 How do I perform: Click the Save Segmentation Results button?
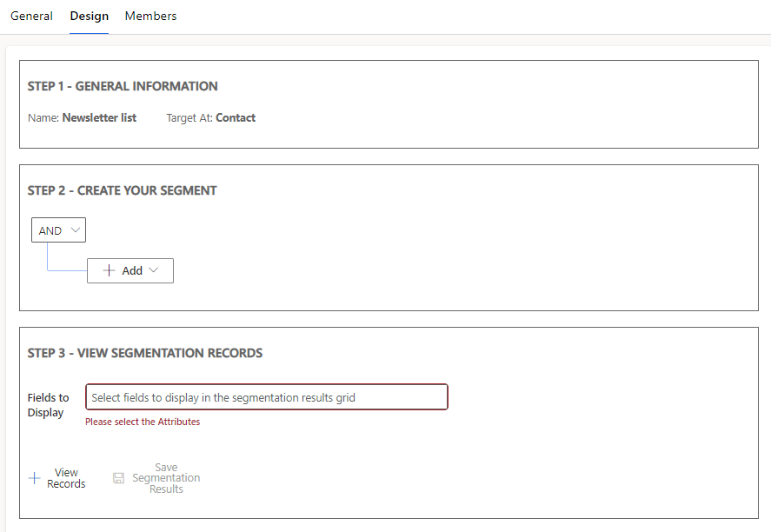(x=156, y=477)
